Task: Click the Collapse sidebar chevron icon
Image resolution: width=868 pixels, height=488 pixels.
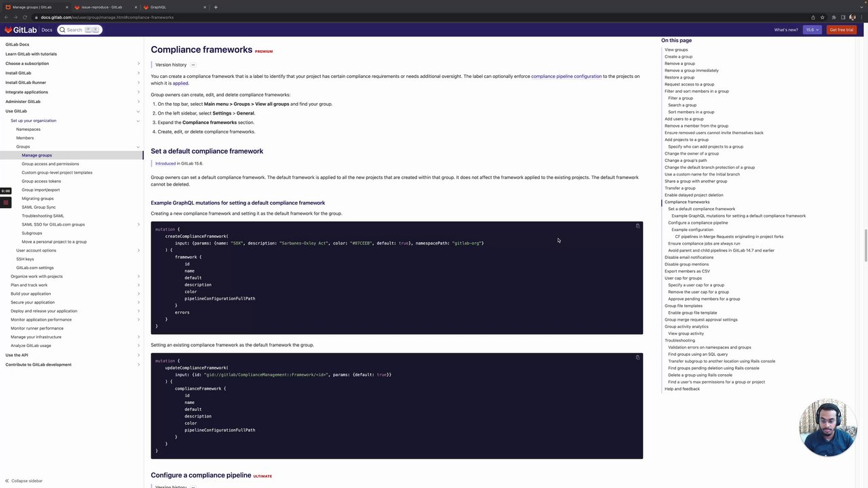Action: 7,481
